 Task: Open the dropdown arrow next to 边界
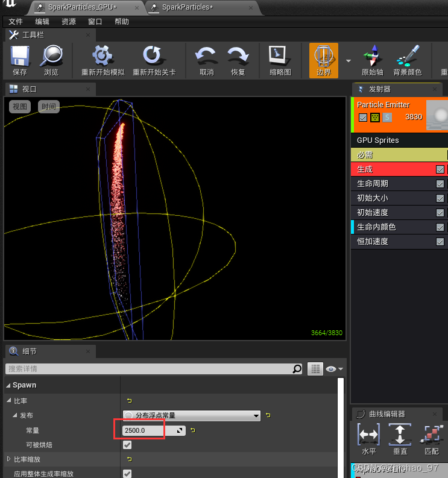349,61
